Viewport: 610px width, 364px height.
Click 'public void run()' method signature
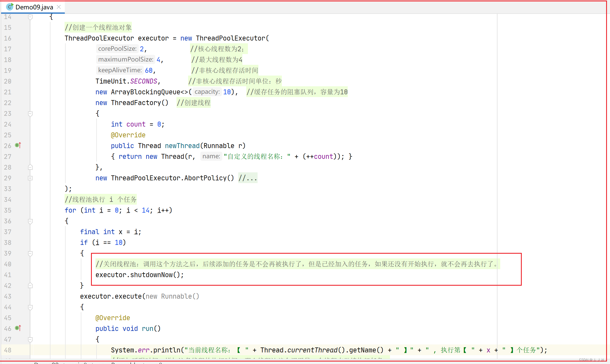[x=128, y=329]
